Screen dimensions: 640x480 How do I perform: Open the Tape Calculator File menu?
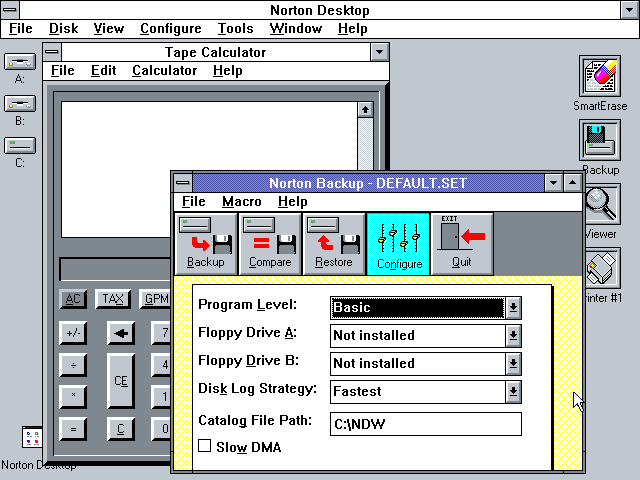[62, 71]
